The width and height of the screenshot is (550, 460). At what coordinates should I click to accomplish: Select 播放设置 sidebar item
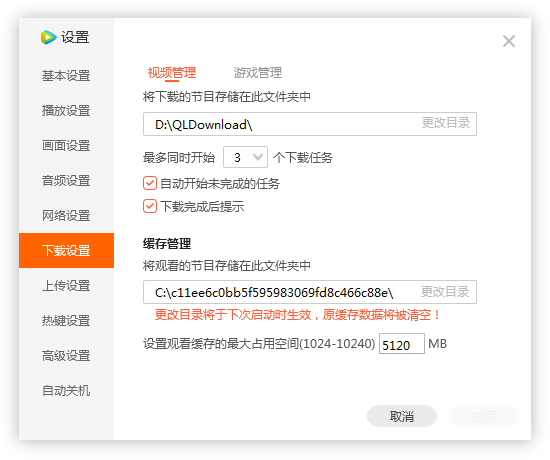pos(66,111)
